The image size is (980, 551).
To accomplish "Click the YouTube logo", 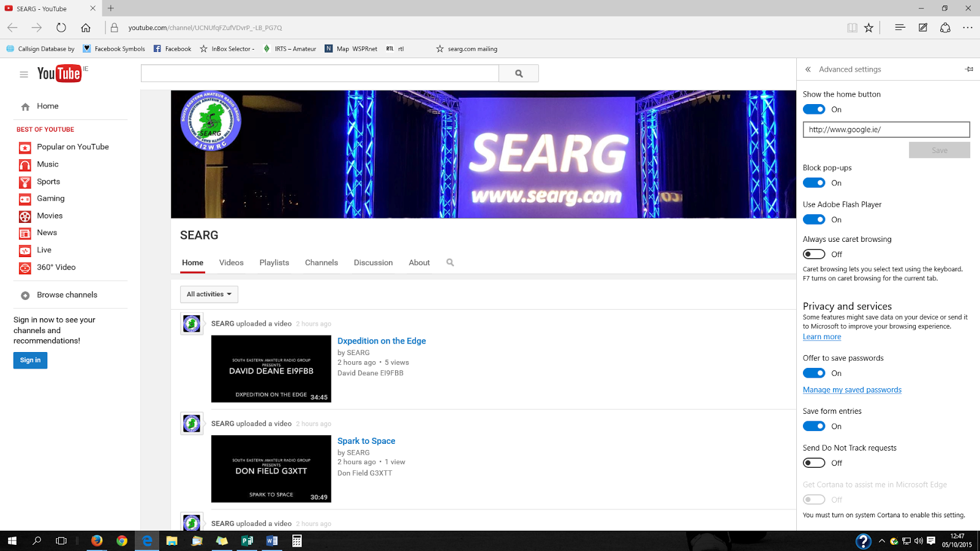I will coord(59,73).
